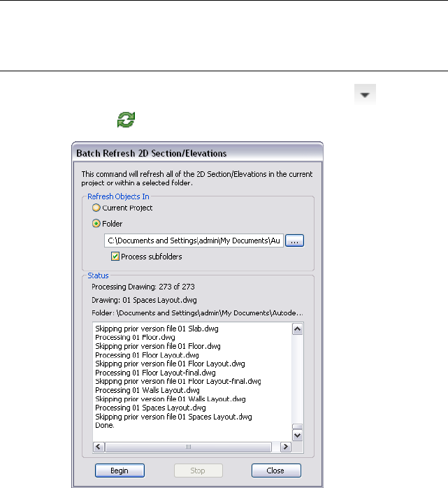This screenshot has width=448, height=488.
Task: Select log line 'Processing 01 Floor Layout-final.dwg'
Action: coord(155,373)
